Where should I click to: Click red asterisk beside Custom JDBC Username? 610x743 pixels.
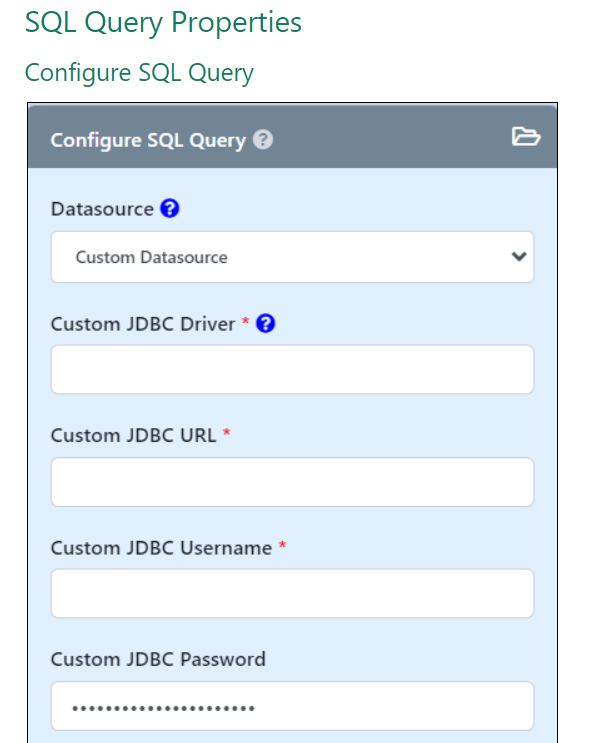click(283, 547)
